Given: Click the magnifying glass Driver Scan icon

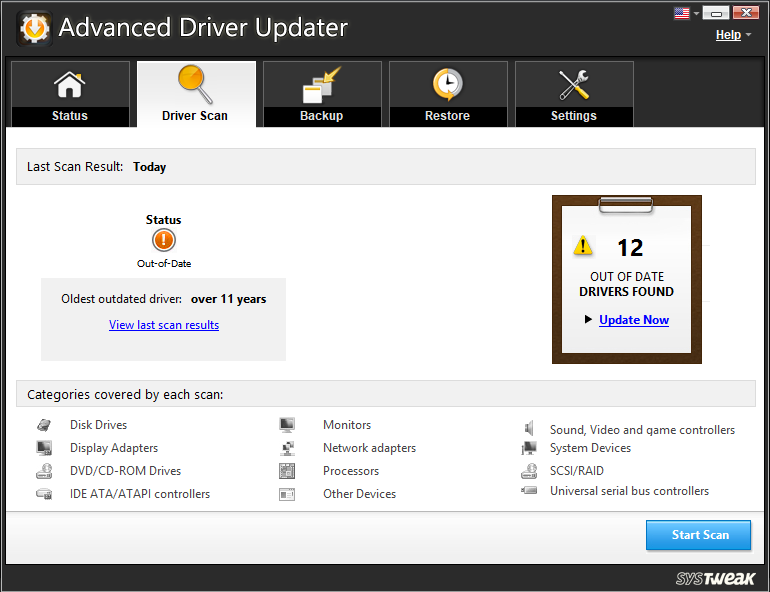Looking at the screenshot, I should [195, 84].
